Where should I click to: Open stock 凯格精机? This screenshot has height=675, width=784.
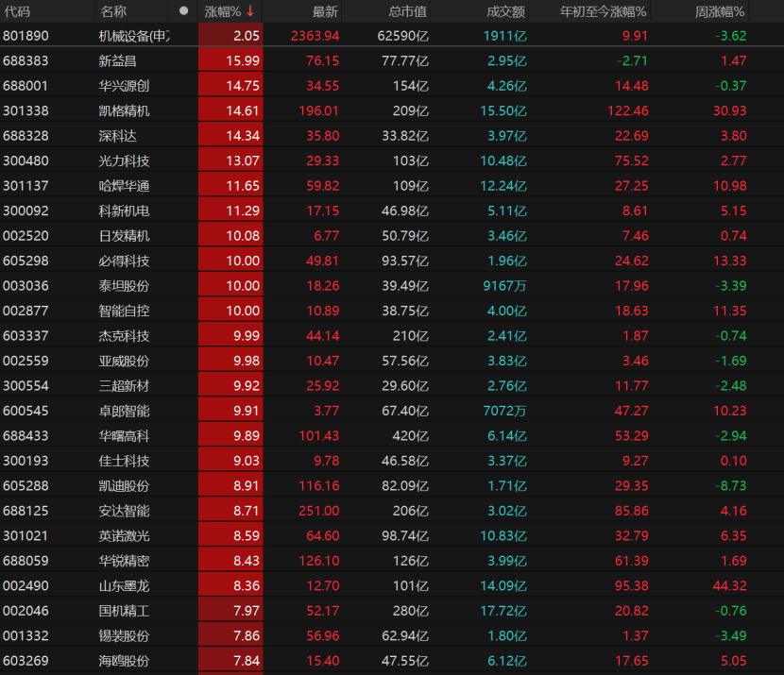click(124, 110)
